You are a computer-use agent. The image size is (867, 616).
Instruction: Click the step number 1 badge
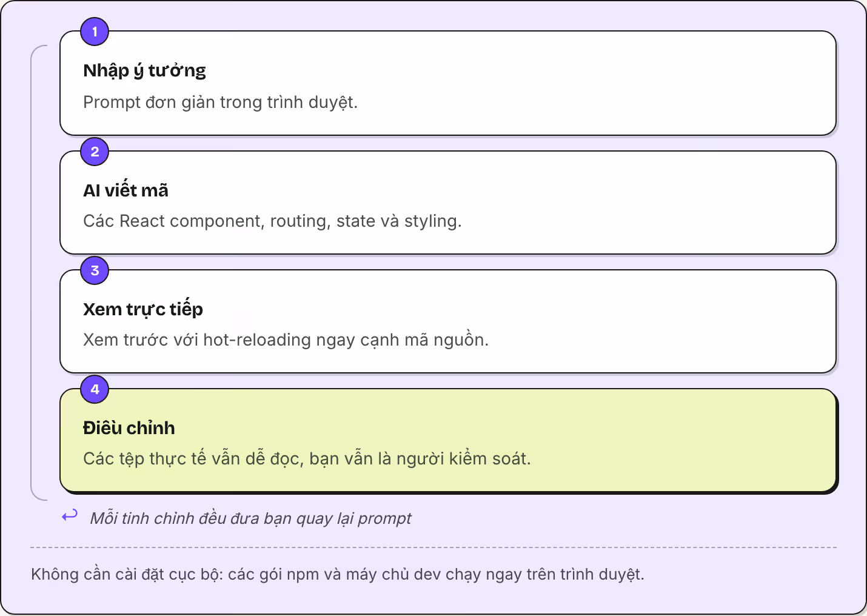pos(95,32)
